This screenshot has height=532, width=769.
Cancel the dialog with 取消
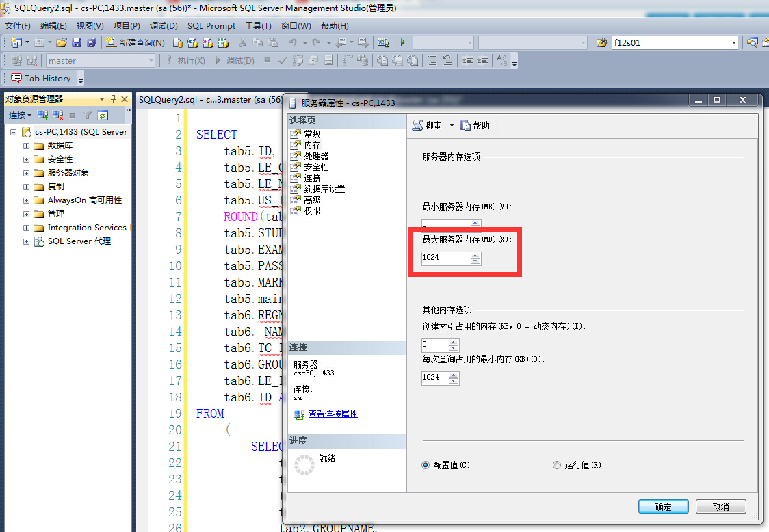(x=721, y=507)
